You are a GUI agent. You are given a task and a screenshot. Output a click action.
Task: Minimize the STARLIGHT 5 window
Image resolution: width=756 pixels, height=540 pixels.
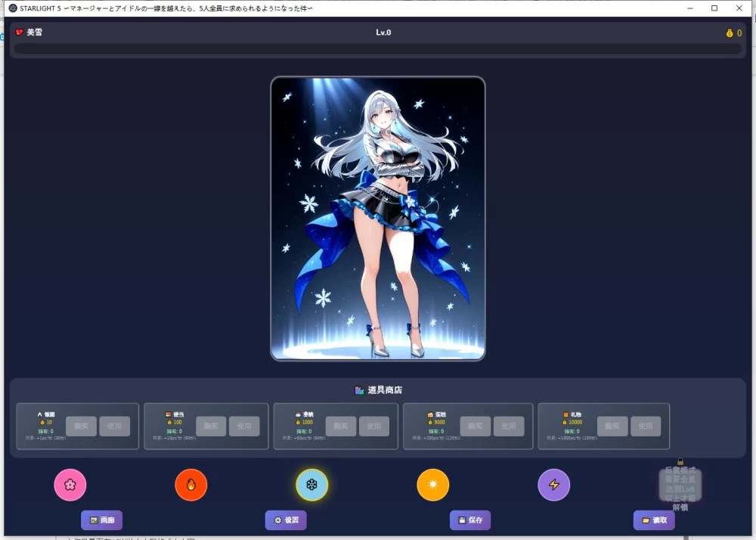(x=690, y=8)
